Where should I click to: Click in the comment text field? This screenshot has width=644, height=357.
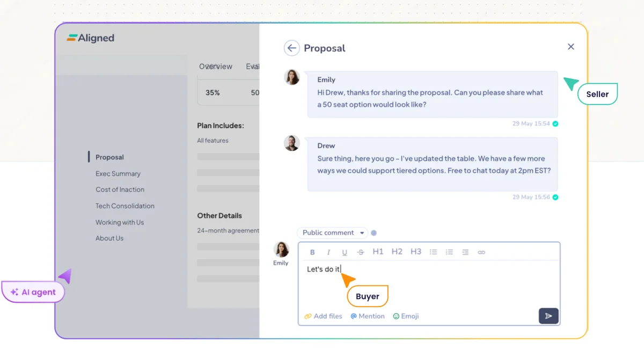pos(429,285)
